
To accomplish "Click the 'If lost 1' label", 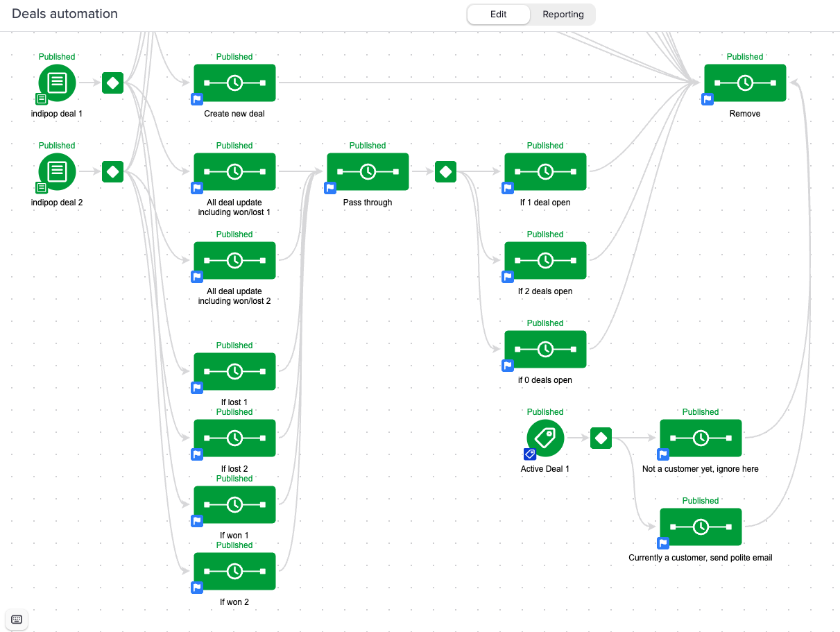I will click(234, 402).
